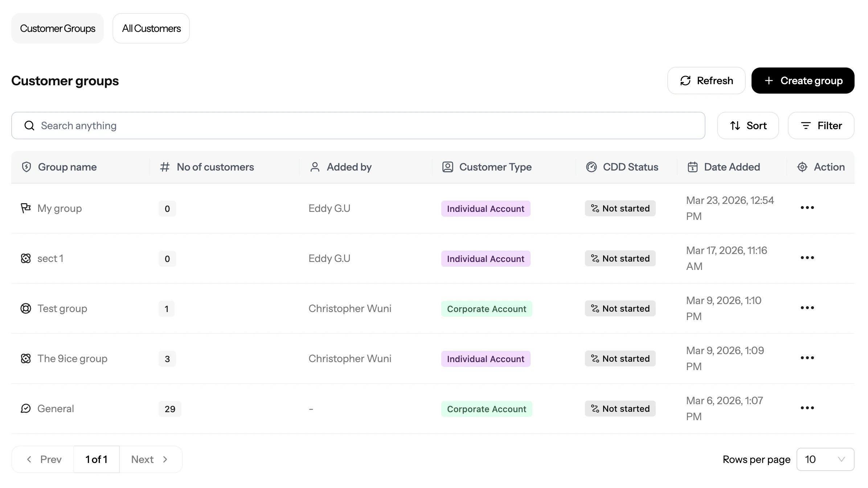Click the flag icon beside My group

coord(26,208)
